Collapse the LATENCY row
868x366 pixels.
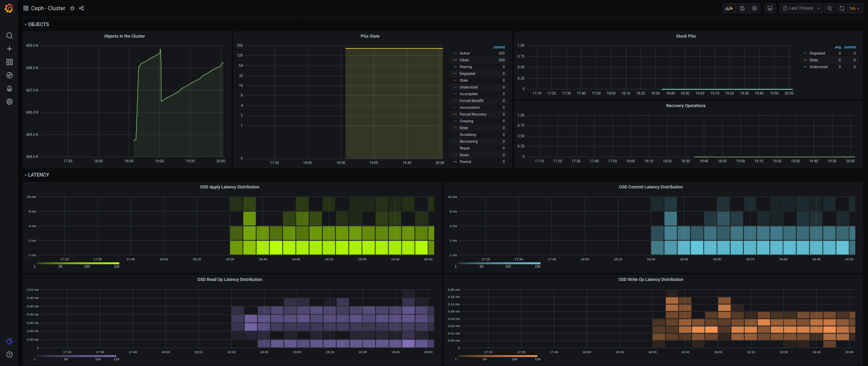38,175
